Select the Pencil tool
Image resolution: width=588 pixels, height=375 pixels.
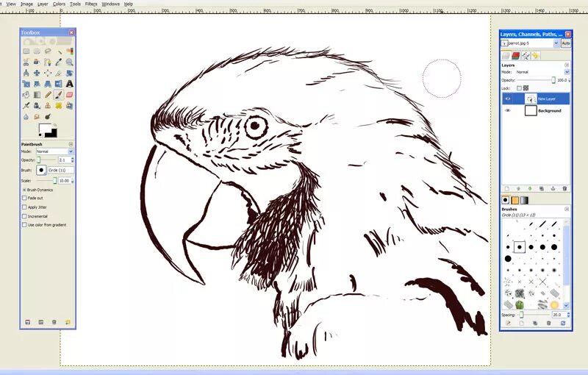[48, 95]
